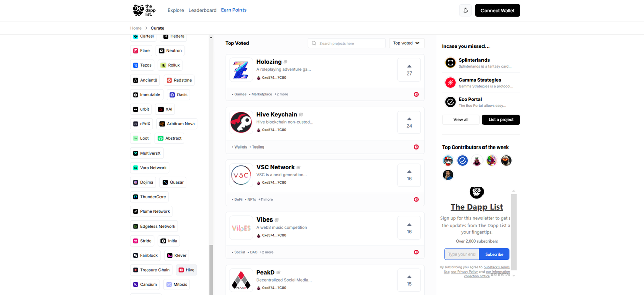This screenshot has width=644, height=295.
Task: Click the Eco Portal icon
Action: tap(450, 102)
